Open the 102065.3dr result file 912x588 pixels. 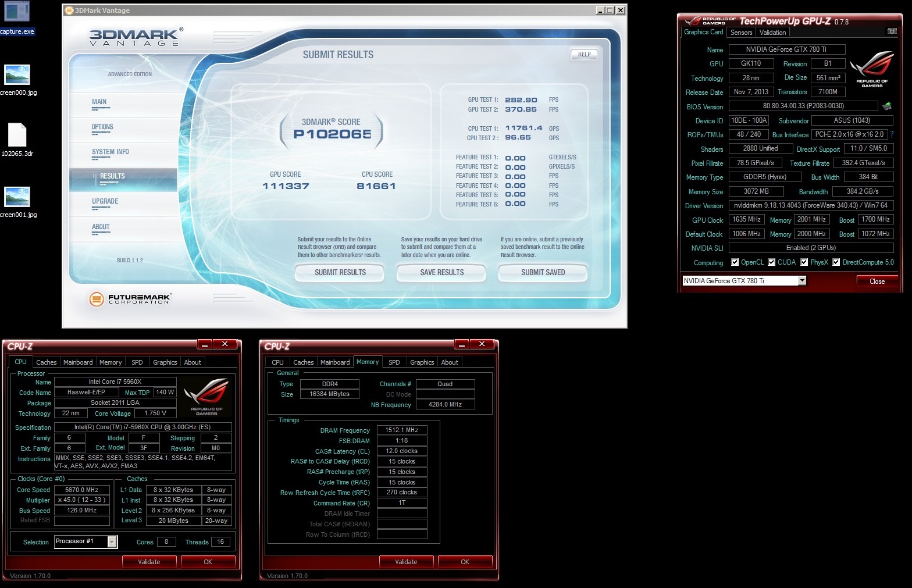(x=17, y=140)
